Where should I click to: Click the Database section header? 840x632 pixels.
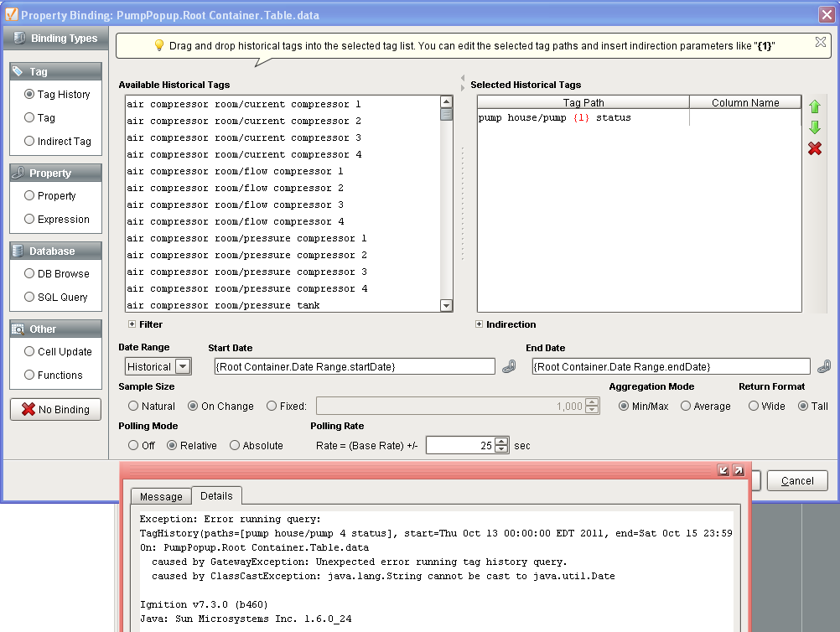[x=55, y=251]
